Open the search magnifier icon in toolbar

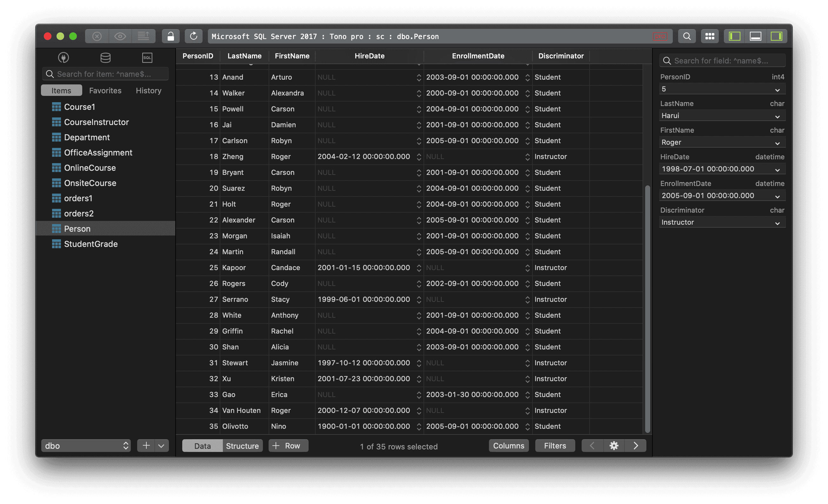pyautogui.click(x=687, y=36)
